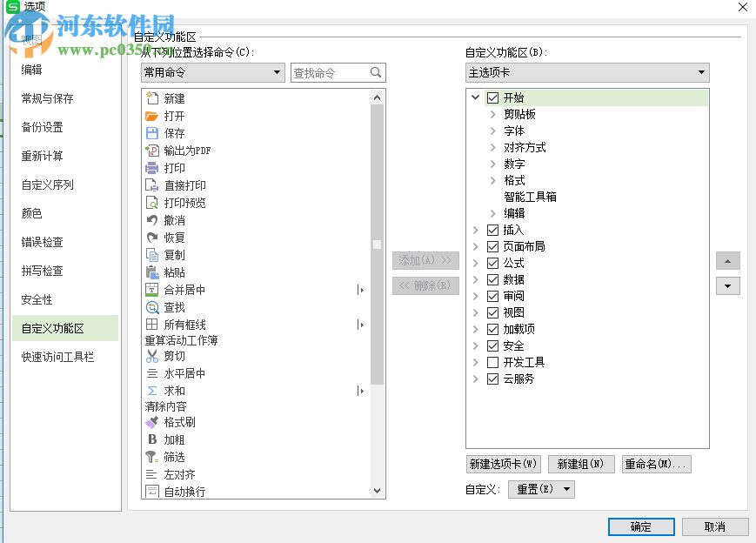Screen dimensions: 756x543
Task: Disable the 云服务 tab checkbox
Action: coord(493,379)
